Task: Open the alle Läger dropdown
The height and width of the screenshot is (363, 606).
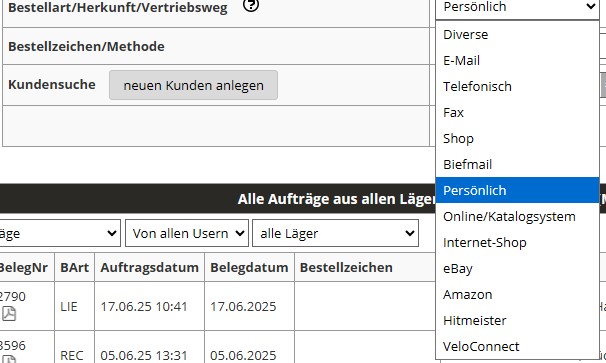Action: pos(335,233)
